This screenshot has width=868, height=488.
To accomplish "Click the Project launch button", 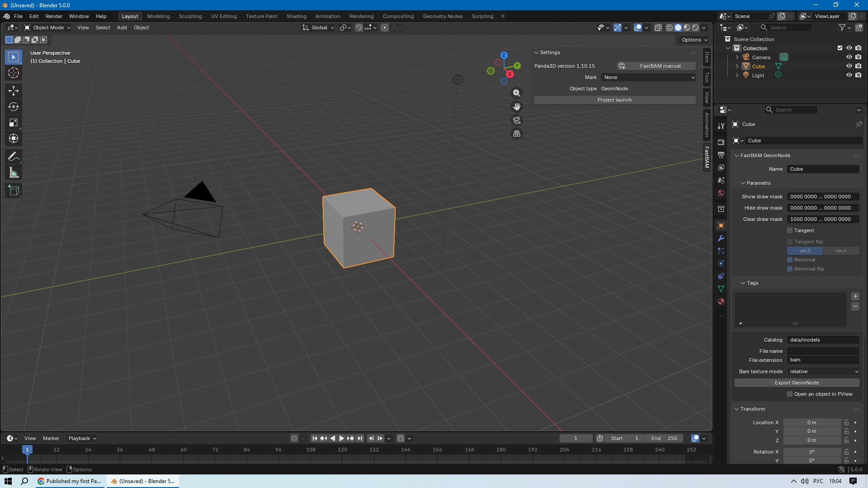I will click(614, 100).
